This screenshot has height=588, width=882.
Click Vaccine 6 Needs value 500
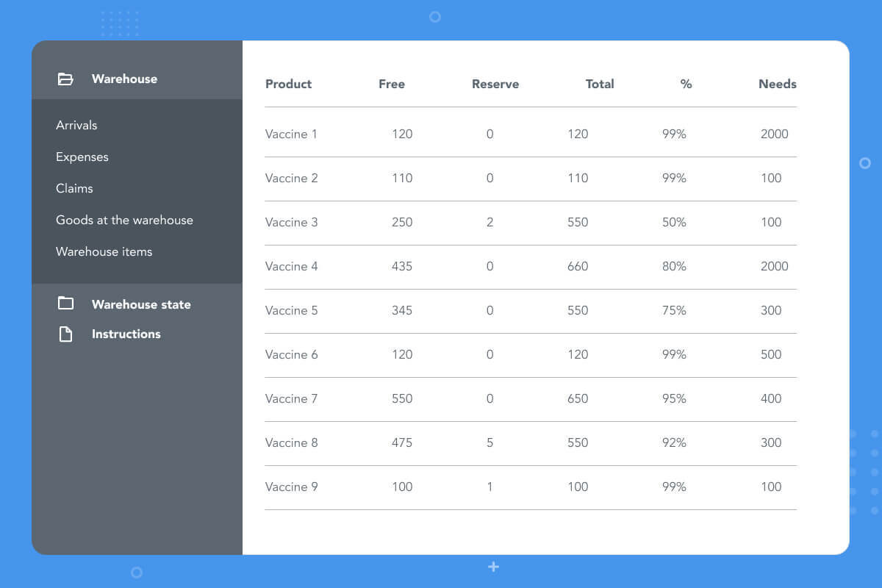click(771, 354)
